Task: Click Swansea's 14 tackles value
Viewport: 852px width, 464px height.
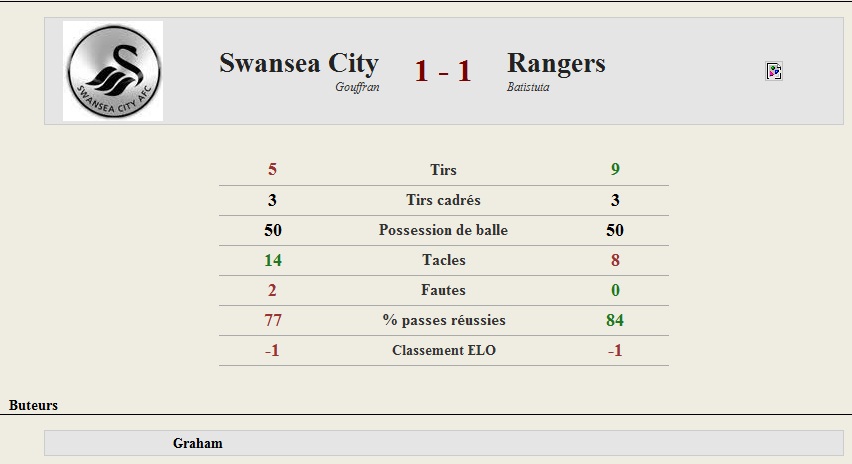Action: [273, 260]
